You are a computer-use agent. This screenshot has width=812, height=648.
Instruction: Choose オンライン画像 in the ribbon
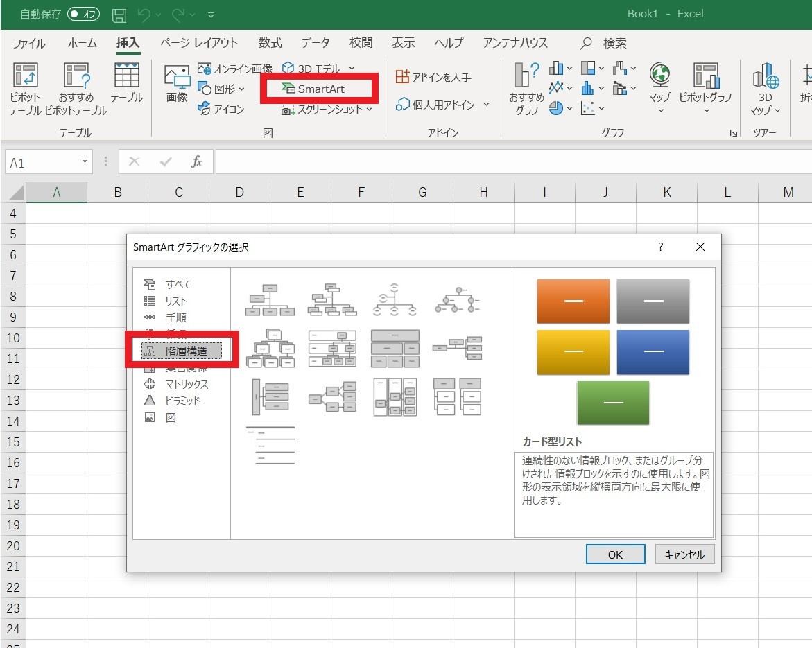tap(235, 69)
